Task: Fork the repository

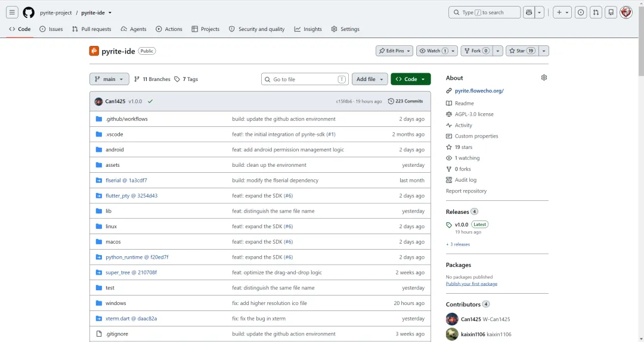Action: point(476,51)
